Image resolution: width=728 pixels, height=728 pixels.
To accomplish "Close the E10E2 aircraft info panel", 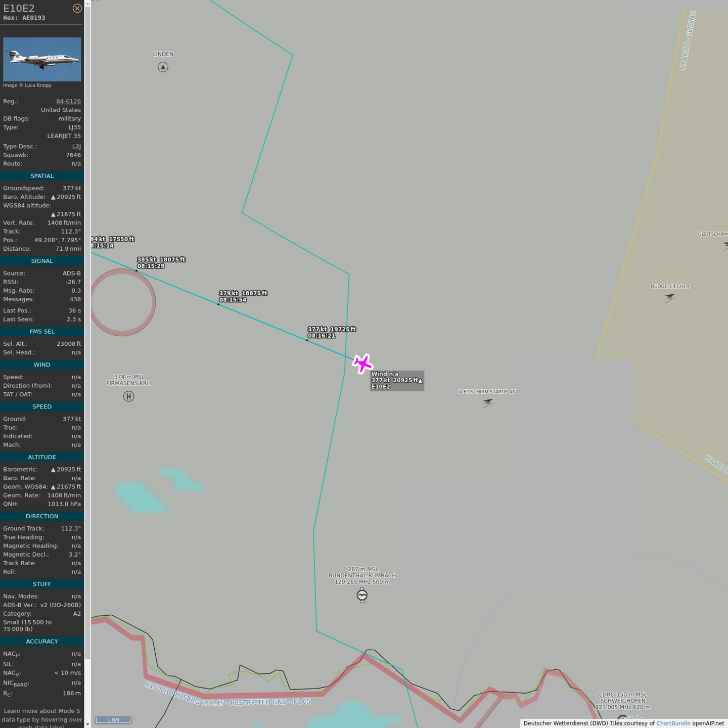I will 77,8.
